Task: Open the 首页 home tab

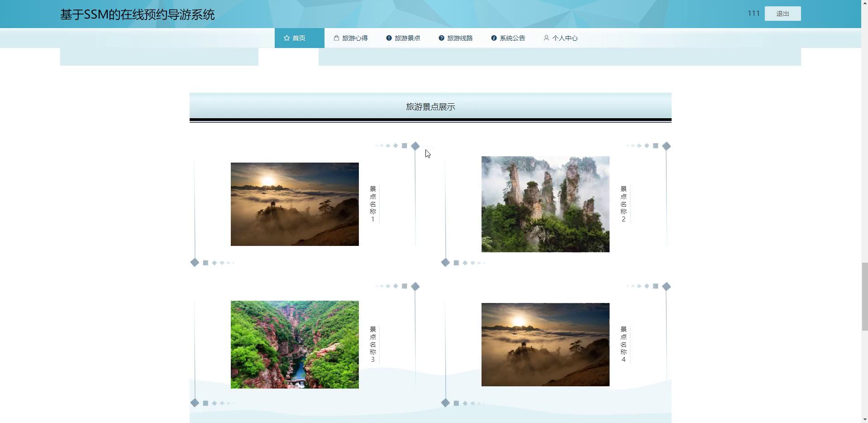Action: pyautogui.click(x=299, y=38)
